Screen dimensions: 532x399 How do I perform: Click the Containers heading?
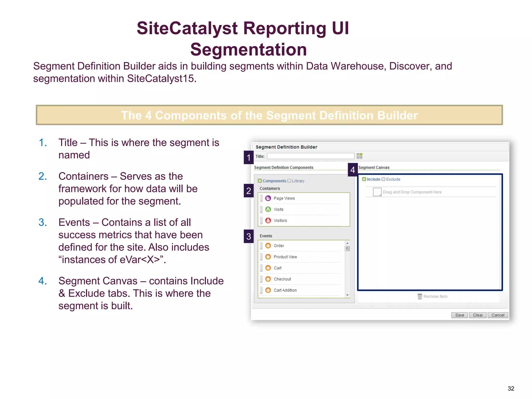pos(270,188)
